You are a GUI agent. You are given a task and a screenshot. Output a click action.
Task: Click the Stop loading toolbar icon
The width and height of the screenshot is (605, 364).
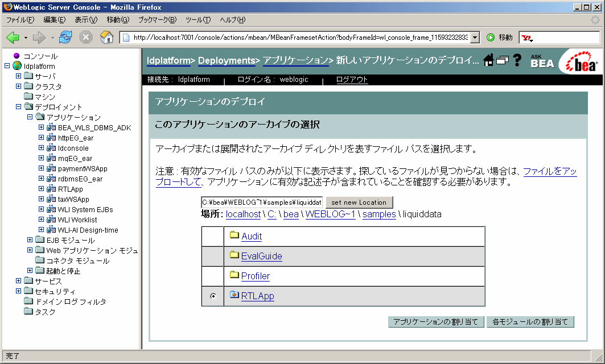pyautogui.click(x=86, y=38)
